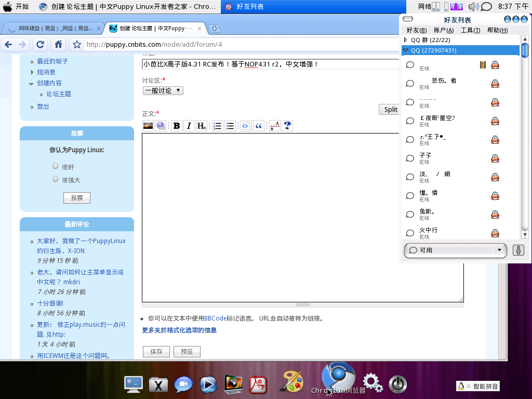The image size is (532, 399).
Task: Insert a blockquote in the editor
Action: [259, 126]
